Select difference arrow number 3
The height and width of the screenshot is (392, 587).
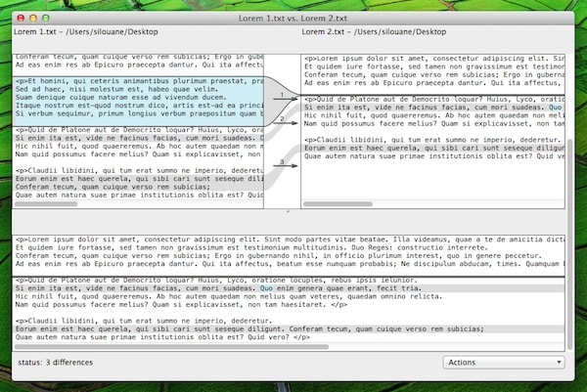[285, 164]
